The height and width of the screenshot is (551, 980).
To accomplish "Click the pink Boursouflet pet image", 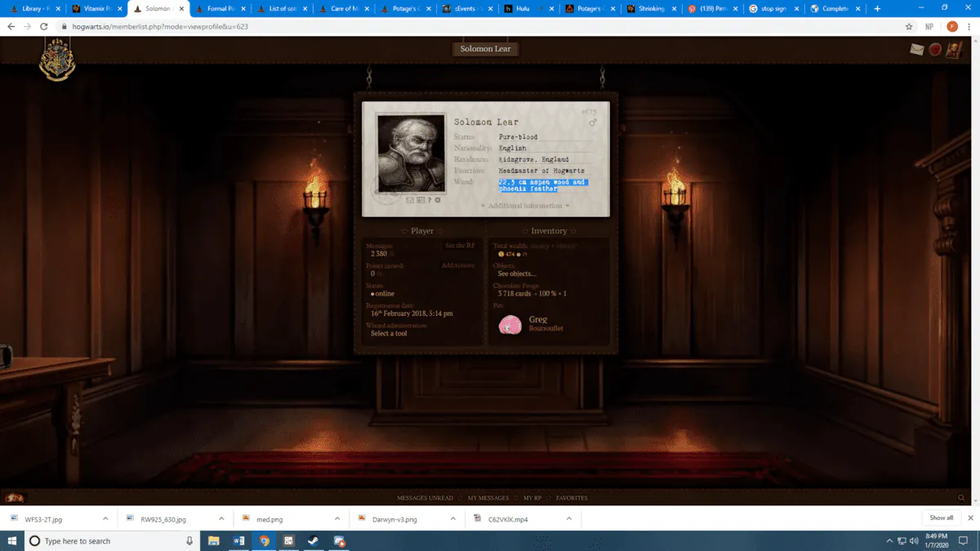I will tap(510, 324).
